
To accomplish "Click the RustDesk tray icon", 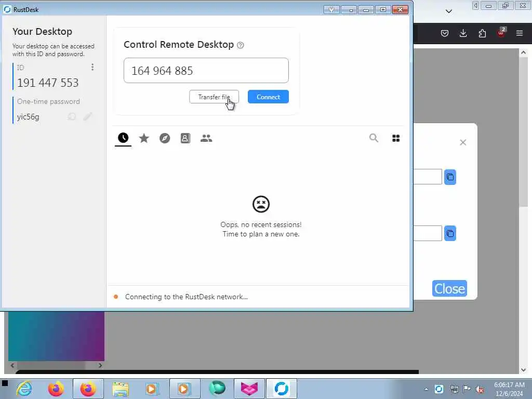I will (x=438, y=389).
